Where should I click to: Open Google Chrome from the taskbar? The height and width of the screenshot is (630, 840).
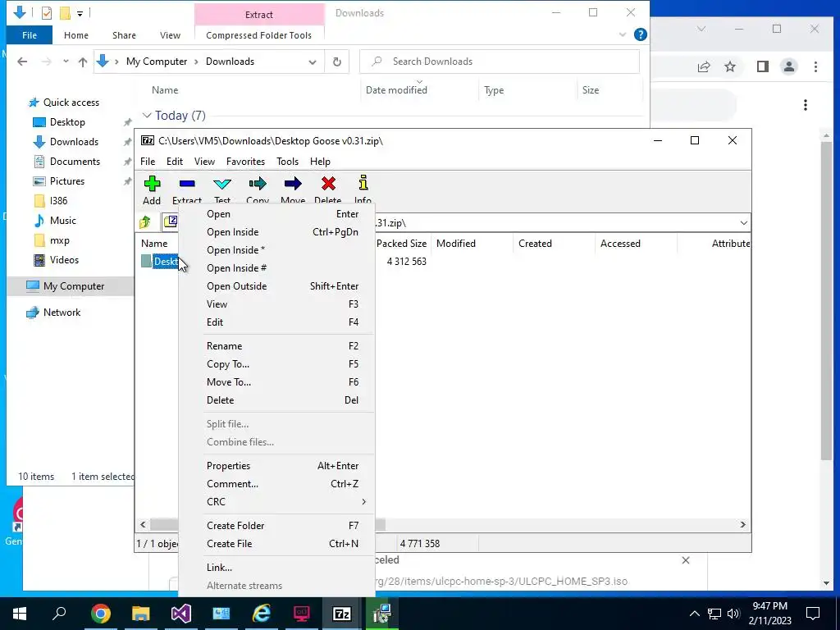coord(100,614)
